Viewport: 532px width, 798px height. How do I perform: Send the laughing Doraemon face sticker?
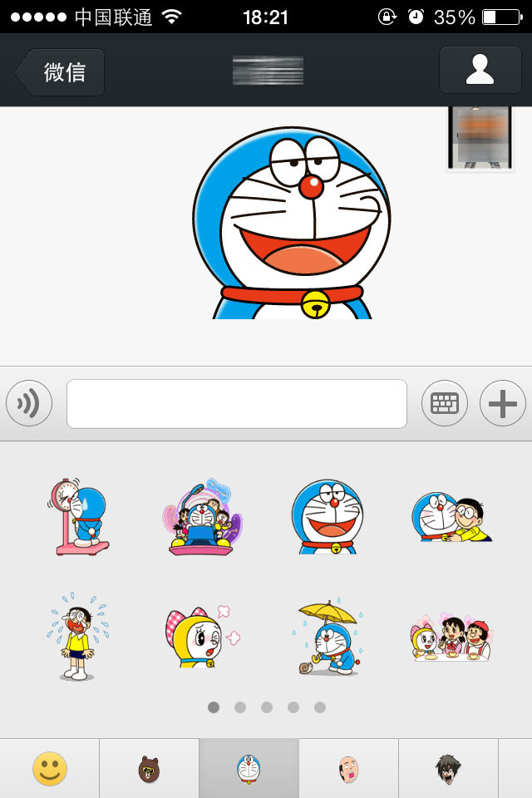click(x=327, y=517)
